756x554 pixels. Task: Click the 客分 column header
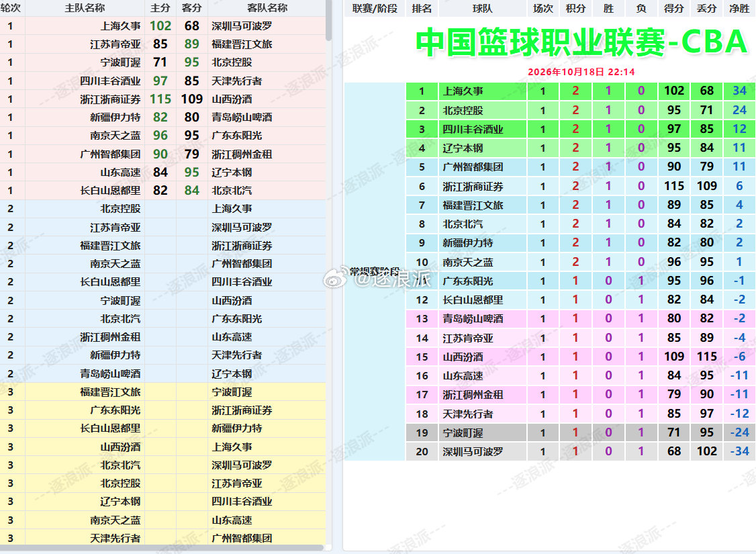click(192, 8)
